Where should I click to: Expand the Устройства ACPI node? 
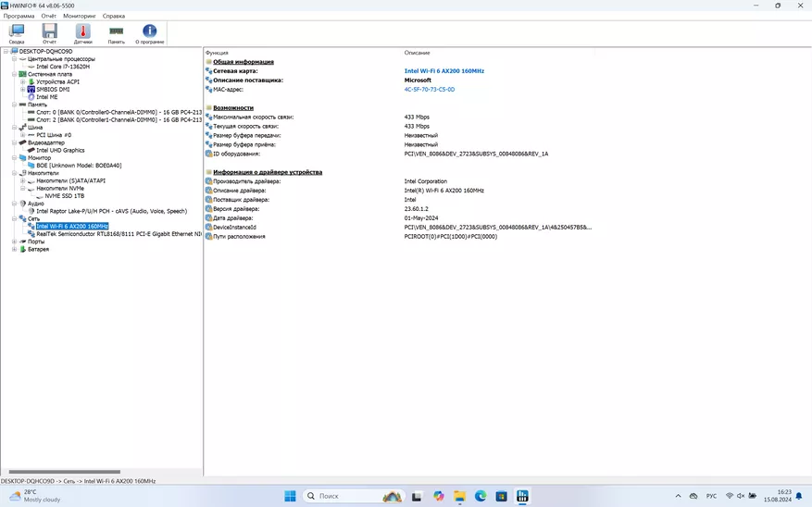(x=23, y=81)
